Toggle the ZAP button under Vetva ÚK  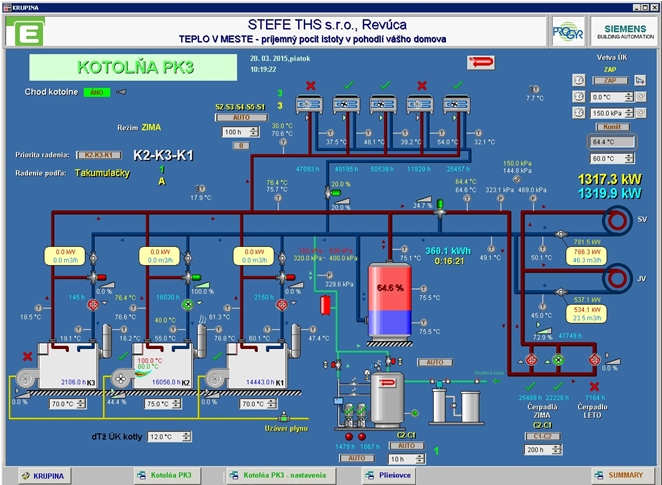610,80
